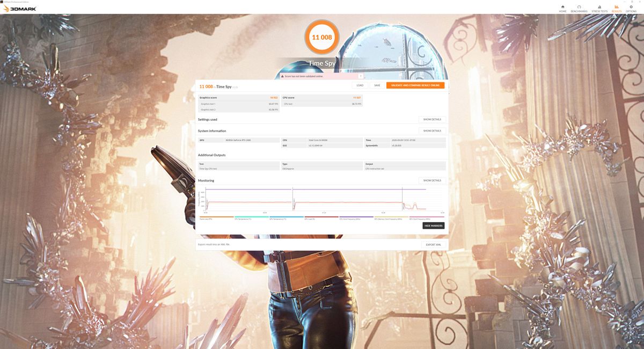Viewport: 644px width, 349px height.
Task: Click the NVIDIA GeForce RTX 2080 value
Action: (239, 140)
